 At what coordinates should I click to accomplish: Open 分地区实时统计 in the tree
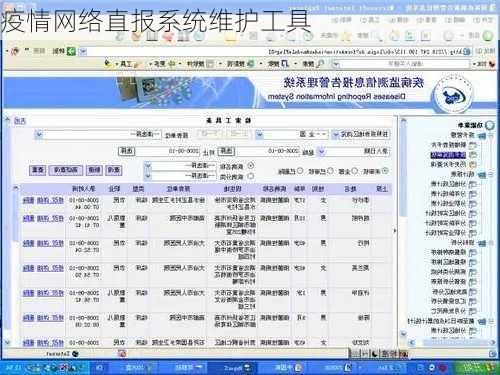point(445,213)
